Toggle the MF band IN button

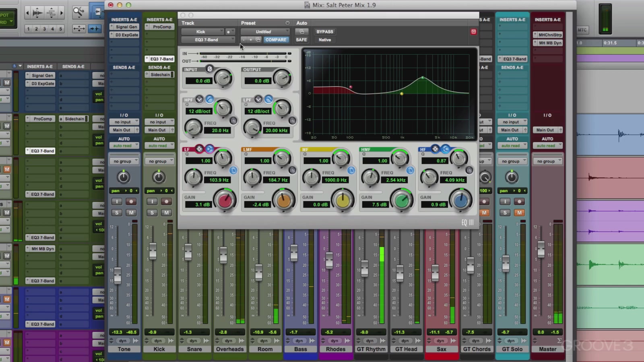pos(351,171)
